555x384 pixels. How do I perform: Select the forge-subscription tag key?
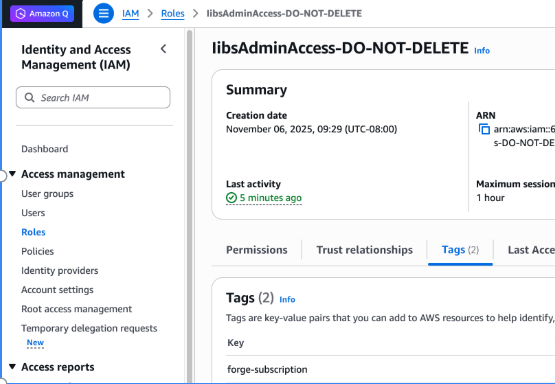click(267, 369)
